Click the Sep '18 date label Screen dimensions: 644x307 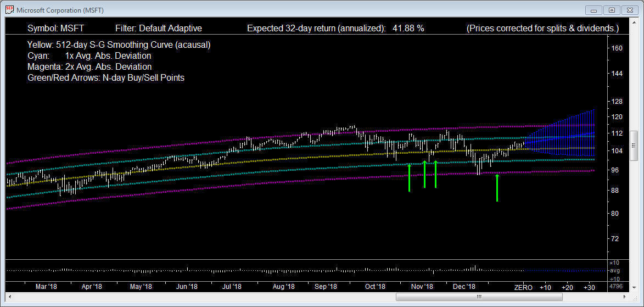tap(326, 287)
